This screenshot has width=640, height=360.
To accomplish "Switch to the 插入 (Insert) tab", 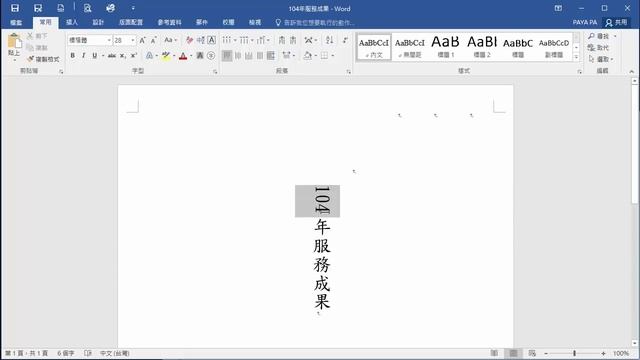I will point(72,22).
